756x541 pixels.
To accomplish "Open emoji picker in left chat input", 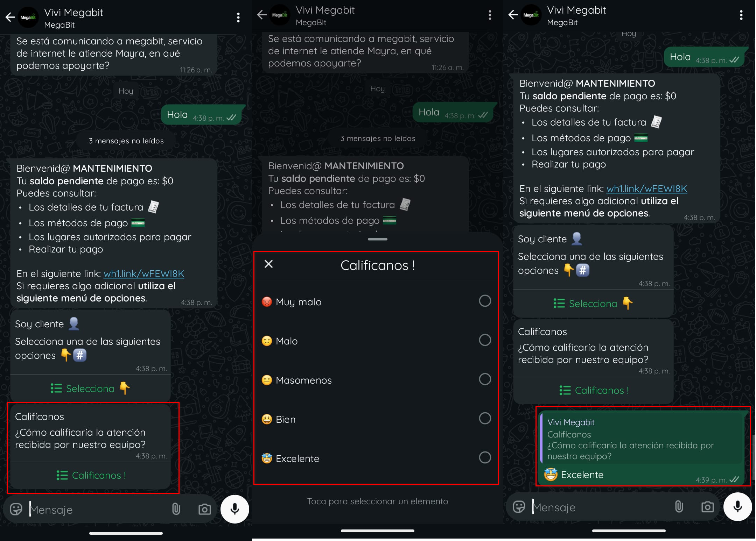I will (16, 509).
